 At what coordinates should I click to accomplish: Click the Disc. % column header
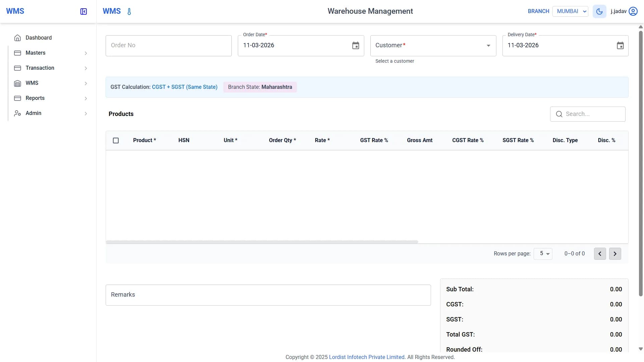pos(606,140)
